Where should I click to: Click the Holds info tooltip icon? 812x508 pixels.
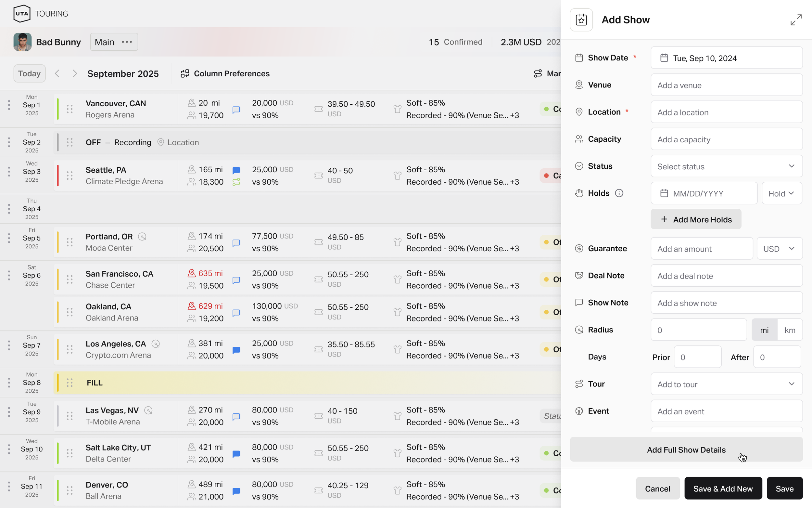pyautogui.click(x=619, y=193)
